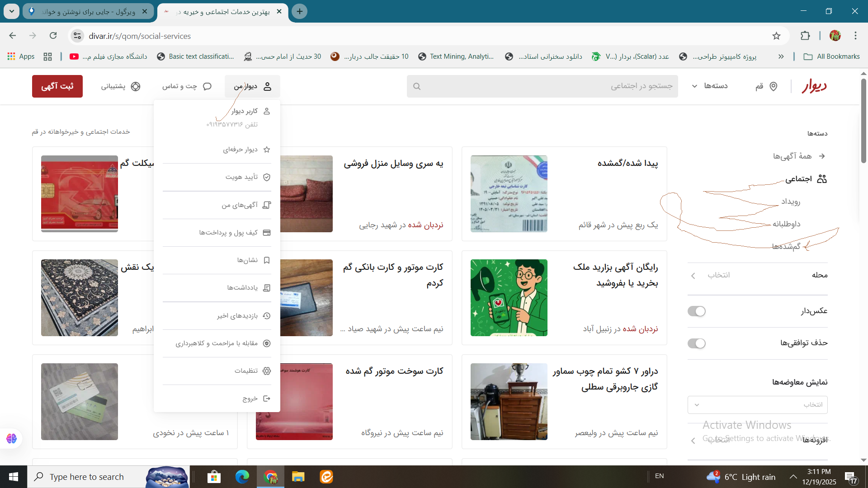Click the shield icon for تأیید هویت
Screen dimensions: 868x488
(x=267, y=177)
